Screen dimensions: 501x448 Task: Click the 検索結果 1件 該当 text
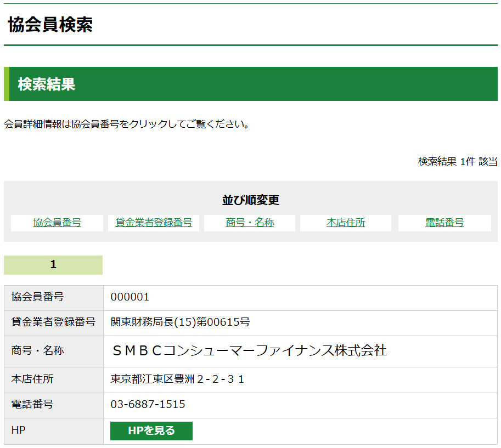click(x=458, y=161)
